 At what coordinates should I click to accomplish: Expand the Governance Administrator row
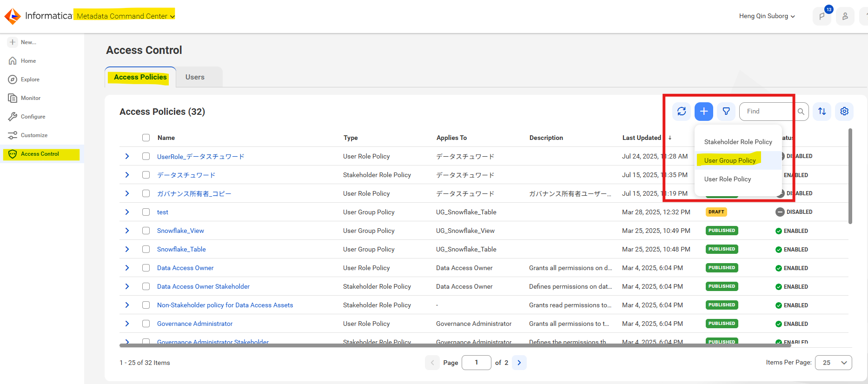127,324
